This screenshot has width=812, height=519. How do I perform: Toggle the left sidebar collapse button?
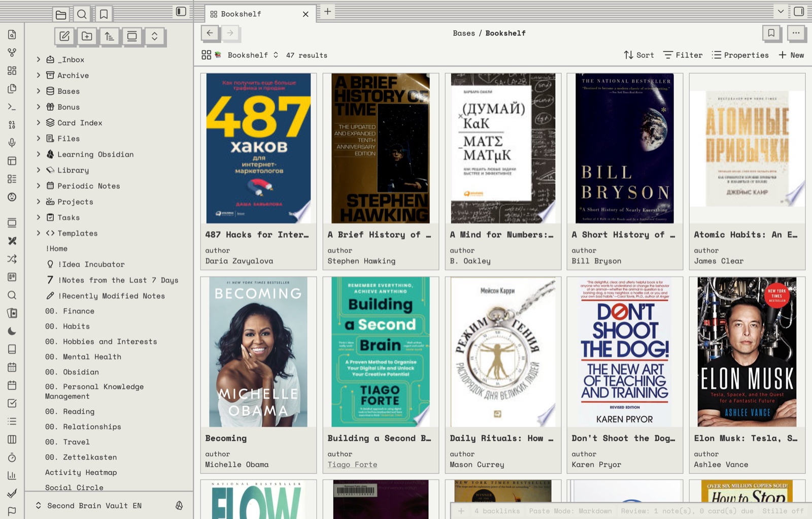coord(181,11)
